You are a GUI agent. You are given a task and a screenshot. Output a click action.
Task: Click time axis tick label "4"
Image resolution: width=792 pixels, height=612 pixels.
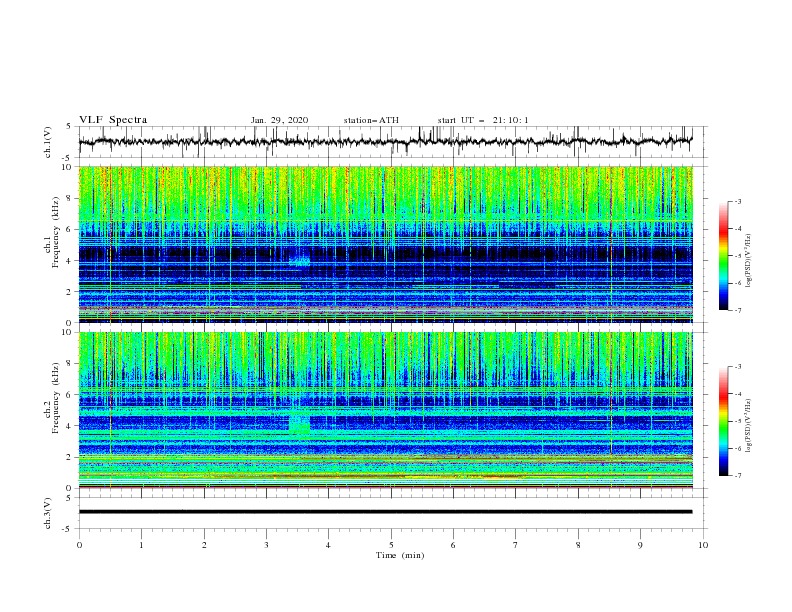[328, 545]
